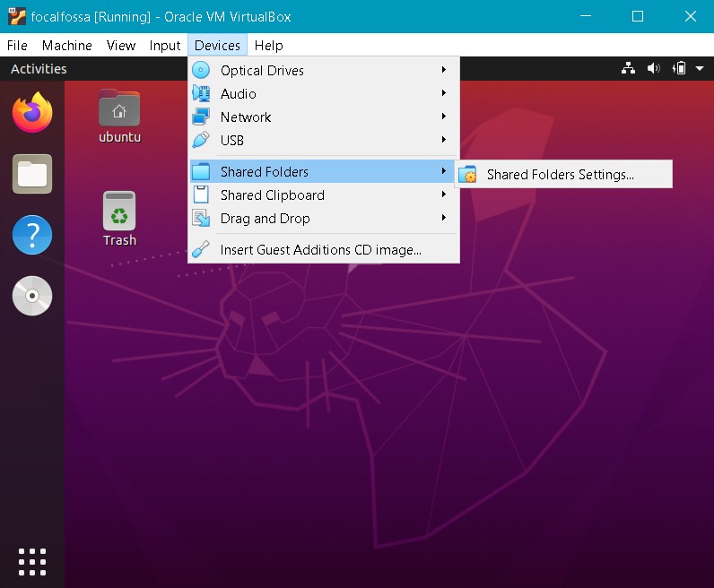
Task: Choose Shared Folders Settings...
Action: click(x=560, y=175)
